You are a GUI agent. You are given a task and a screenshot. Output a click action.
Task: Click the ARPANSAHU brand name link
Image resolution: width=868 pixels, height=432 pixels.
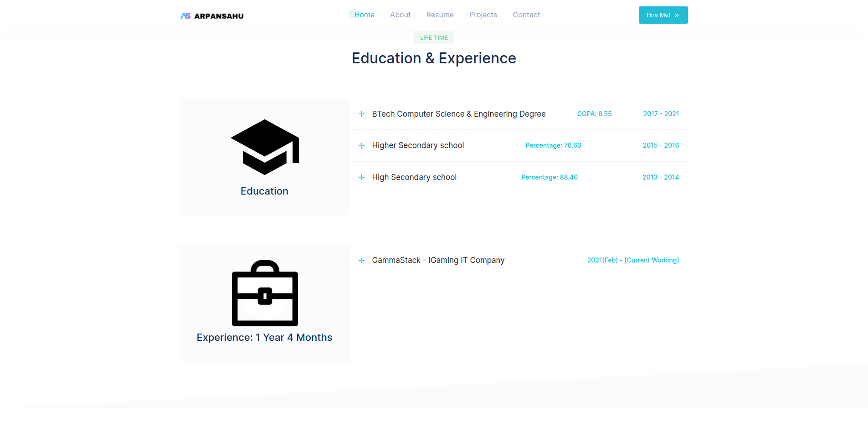click(x=219, y=16)
